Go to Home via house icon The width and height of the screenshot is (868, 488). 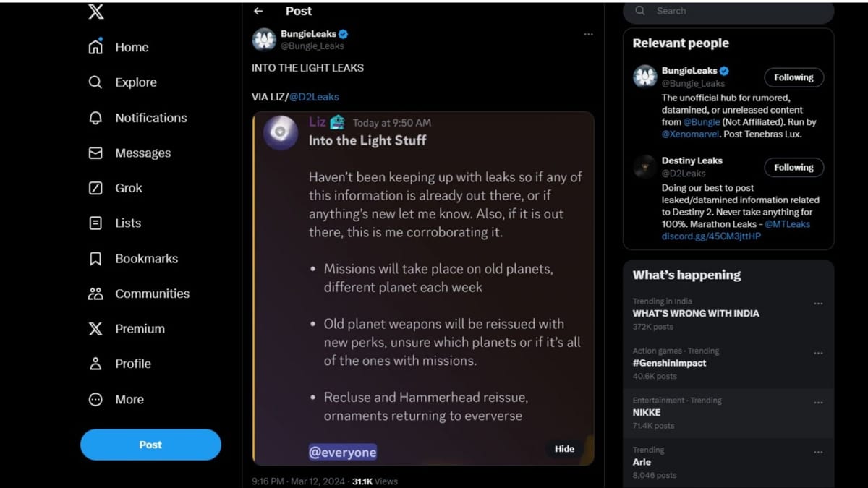tap(95, 47)
